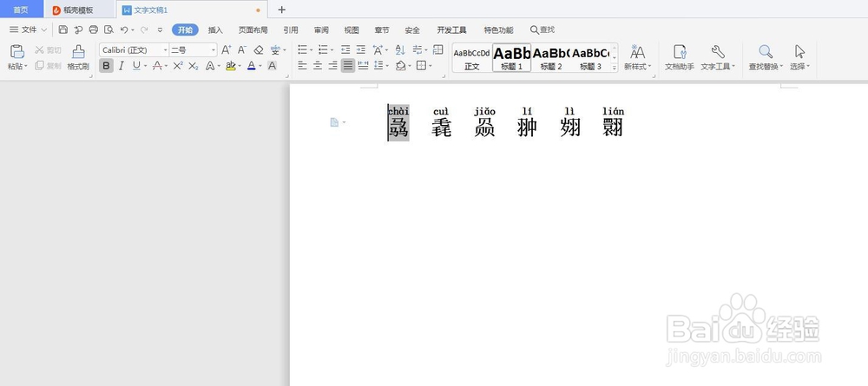Add a new tab with plus button

[281, 10]
